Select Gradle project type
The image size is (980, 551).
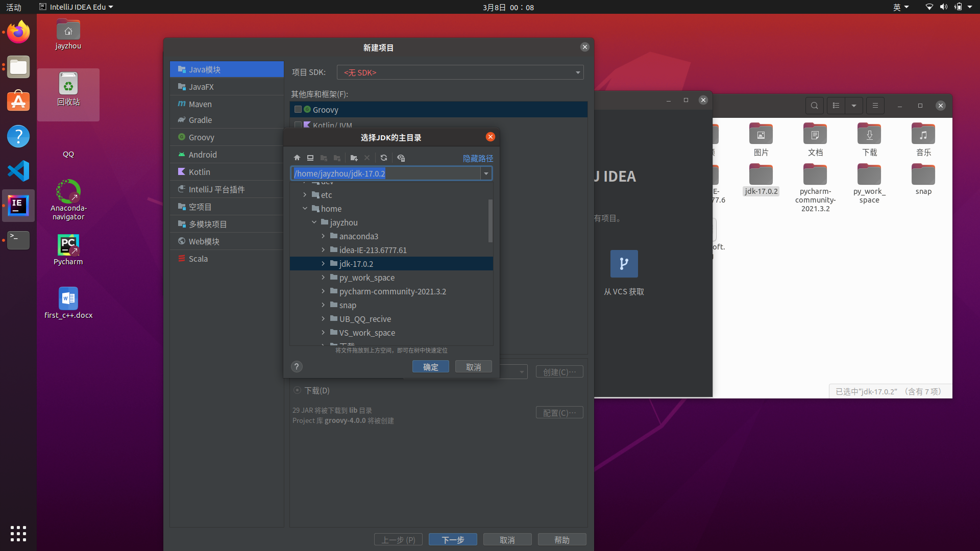coord(227,120)
